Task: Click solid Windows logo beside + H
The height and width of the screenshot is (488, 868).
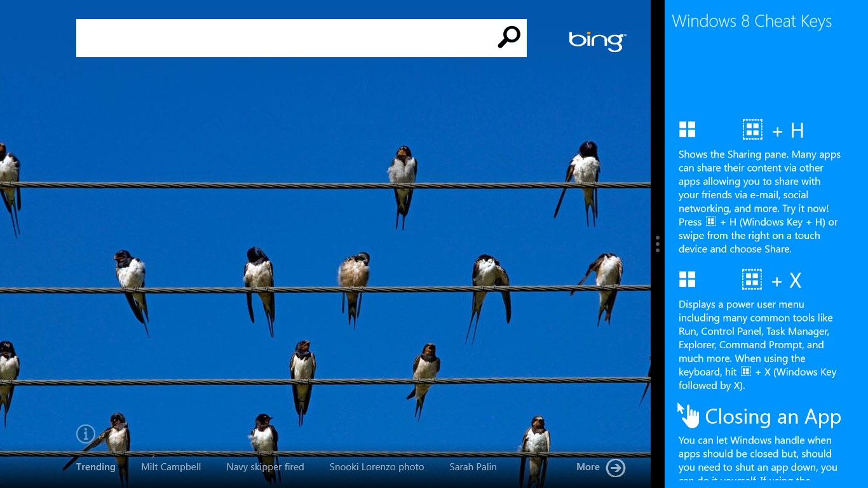Action: pos(687,130)
